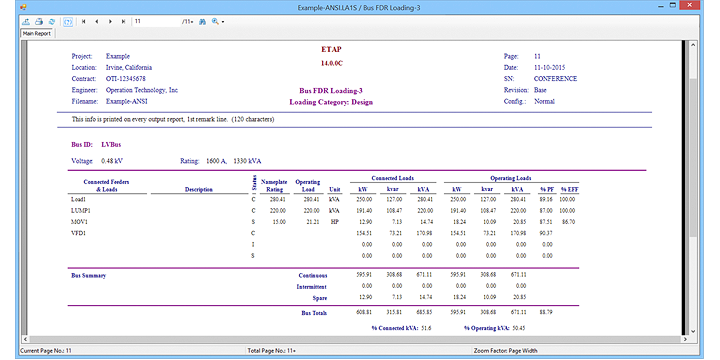The height and width of the screenshot is (360, 720).
Task: Click 'Loading Category: Design' heading
Action: 331,102
